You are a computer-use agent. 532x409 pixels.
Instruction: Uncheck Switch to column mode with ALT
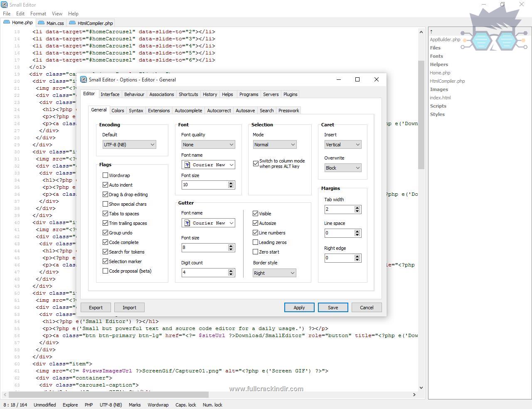click(x=256, y=163)
